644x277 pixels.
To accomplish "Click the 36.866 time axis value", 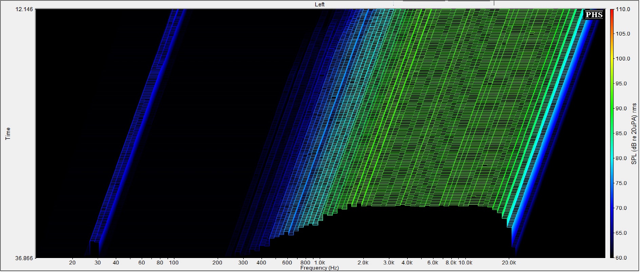I will click(24, 258).
